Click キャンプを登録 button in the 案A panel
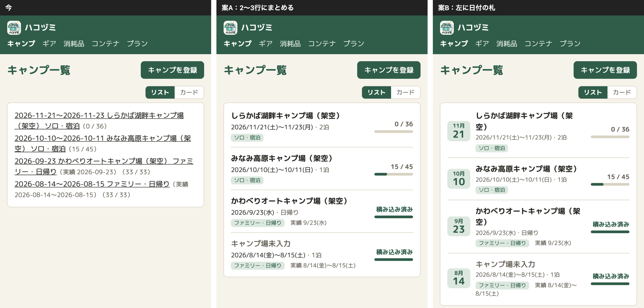 (389, 70)
